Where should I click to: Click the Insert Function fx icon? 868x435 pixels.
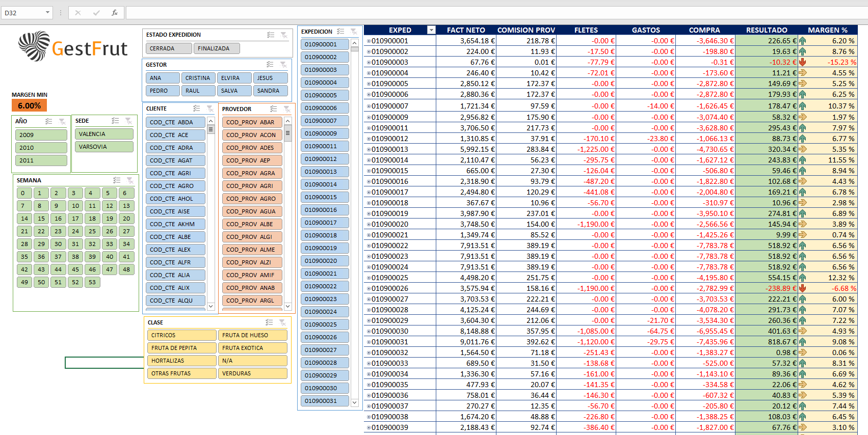115,13
